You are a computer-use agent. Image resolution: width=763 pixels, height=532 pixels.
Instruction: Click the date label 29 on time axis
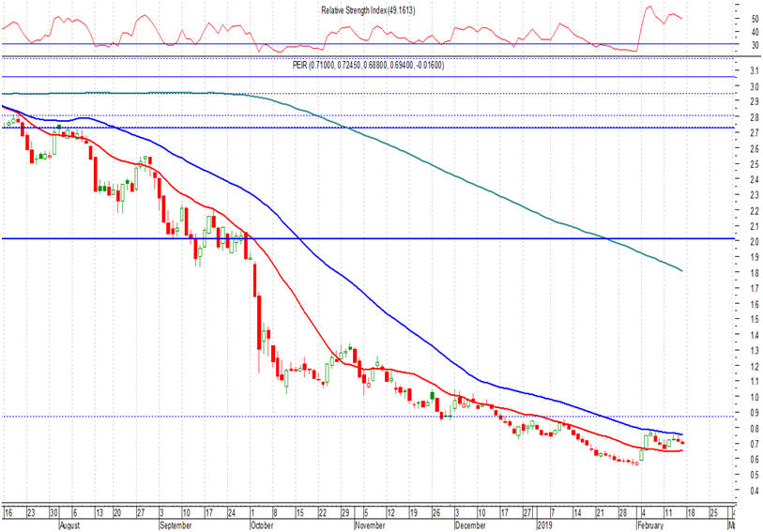[345, 513]
